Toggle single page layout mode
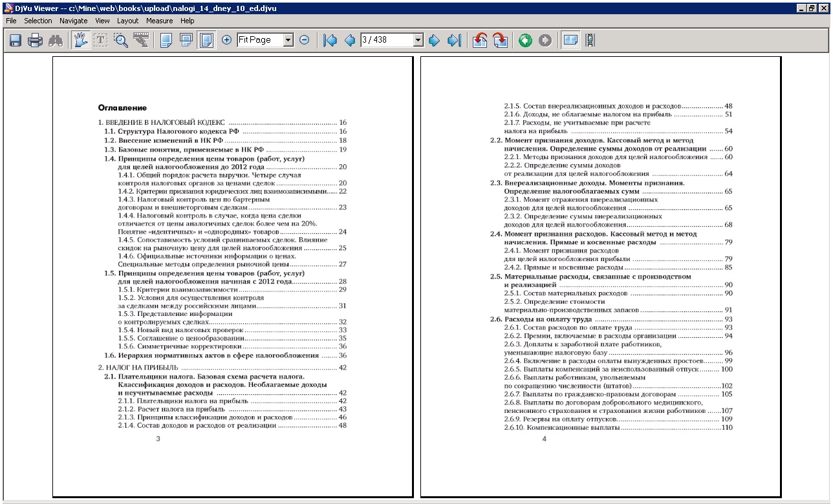The image size is (833, 504). click(166, 40)
